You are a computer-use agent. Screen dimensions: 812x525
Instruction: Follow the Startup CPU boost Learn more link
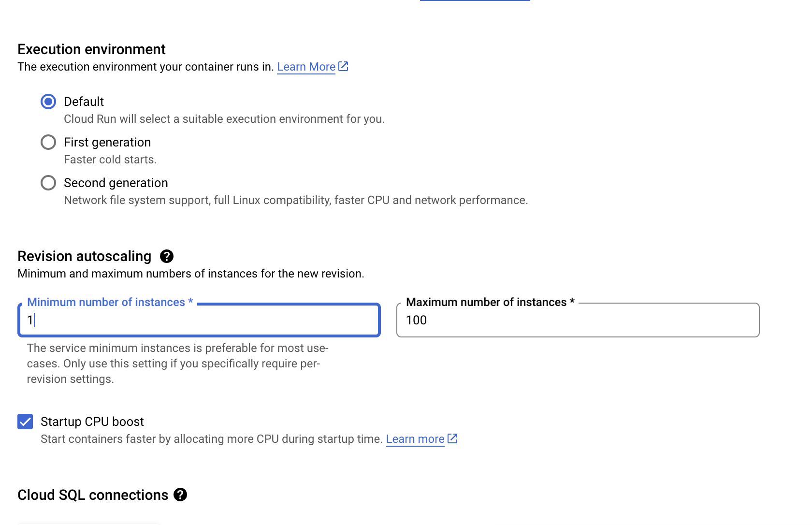pyautogui.click(x=415, y=439)
